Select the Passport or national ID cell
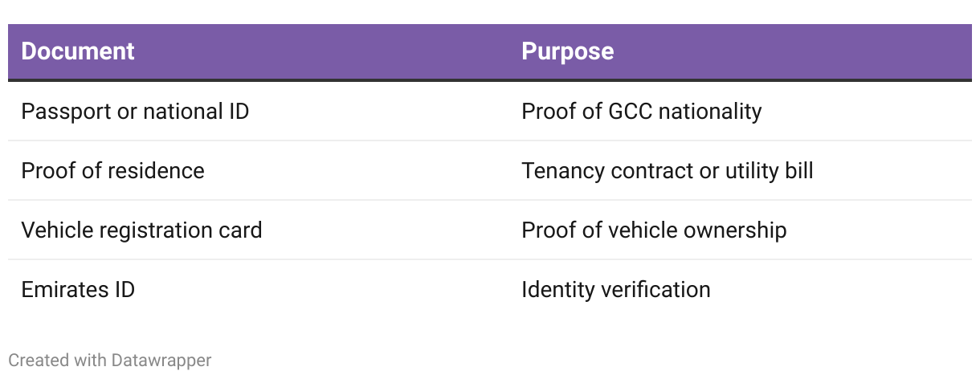Screen dimensions: 980x379 [x=135, y=111]
